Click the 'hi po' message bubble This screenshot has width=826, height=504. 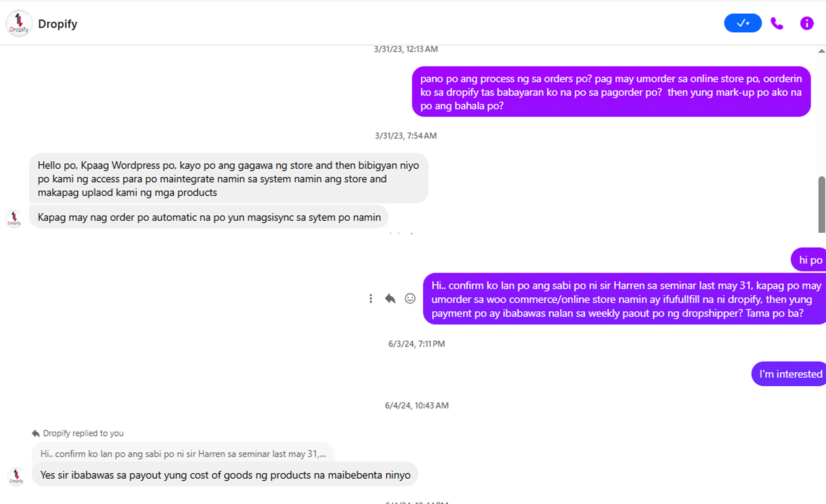[809, 260]
